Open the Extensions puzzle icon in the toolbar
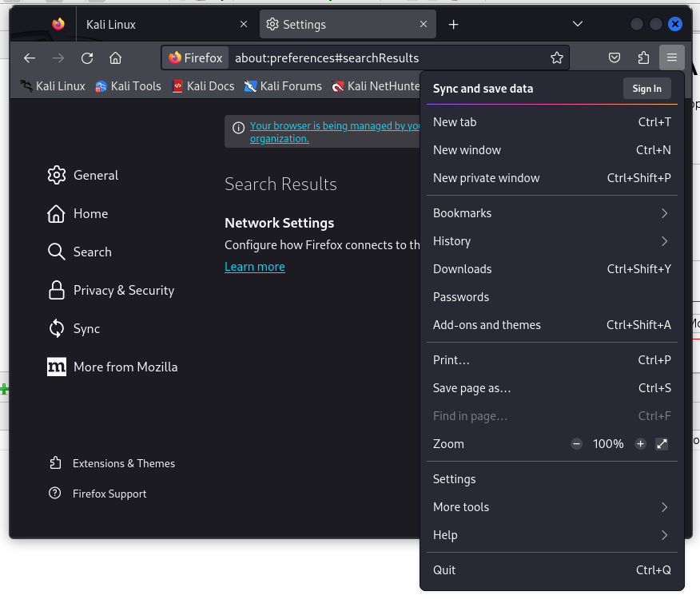700x599 pixels. 643,58
